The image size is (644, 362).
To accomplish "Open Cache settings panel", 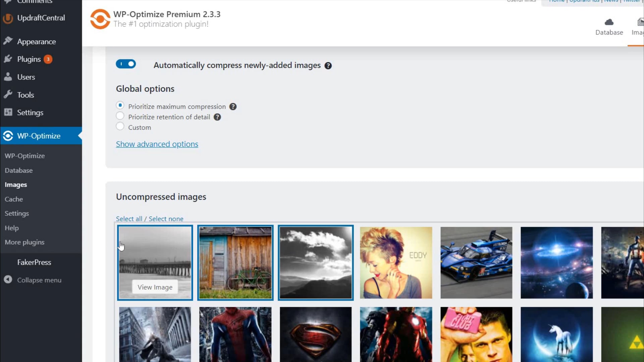I will pyautogui.click(x=14, y=199).
